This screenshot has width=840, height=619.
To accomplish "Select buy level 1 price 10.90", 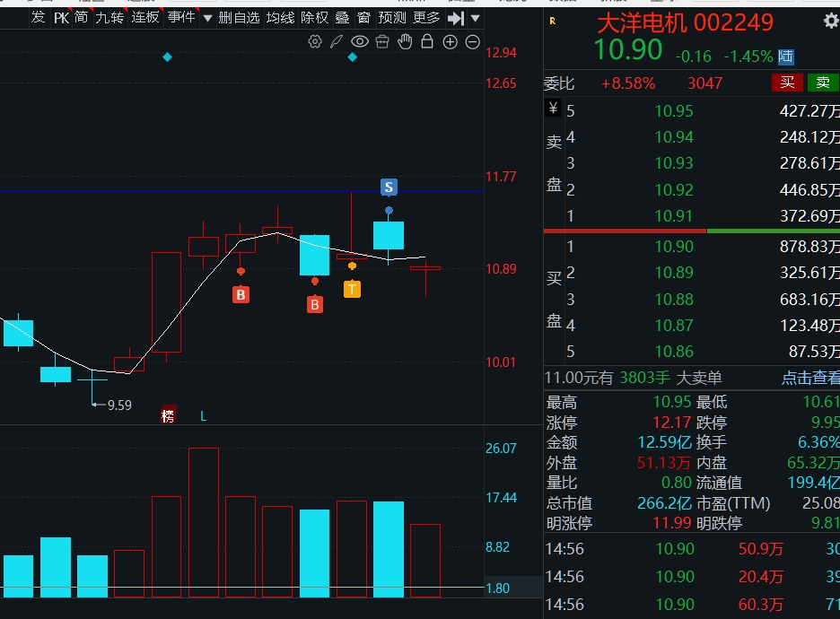I will [674, 247].
